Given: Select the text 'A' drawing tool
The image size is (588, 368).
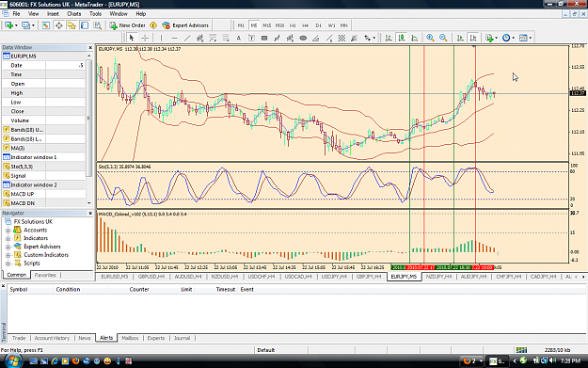Looking at the screenshot, I should (x=239, y=38).
